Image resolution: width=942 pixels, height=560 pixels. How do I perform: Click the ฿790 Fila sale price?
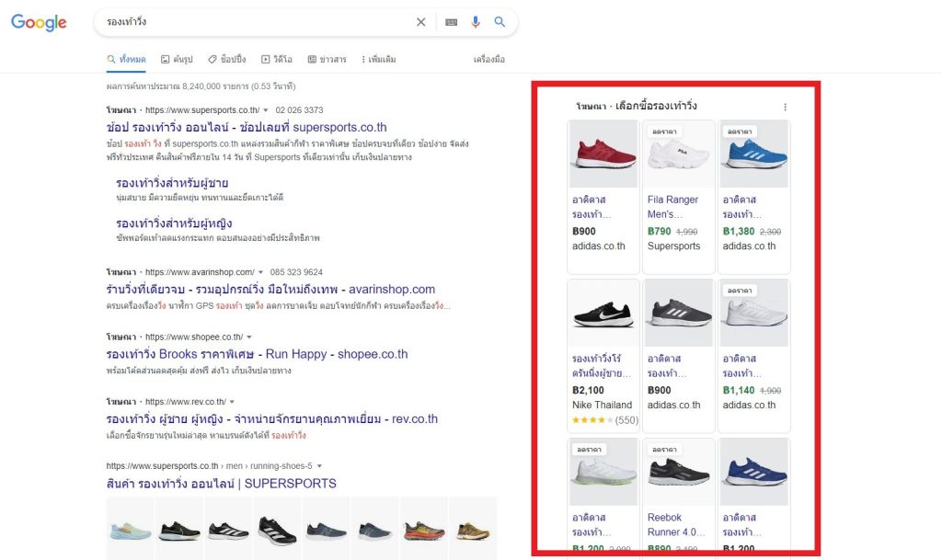tap(659, 231)
